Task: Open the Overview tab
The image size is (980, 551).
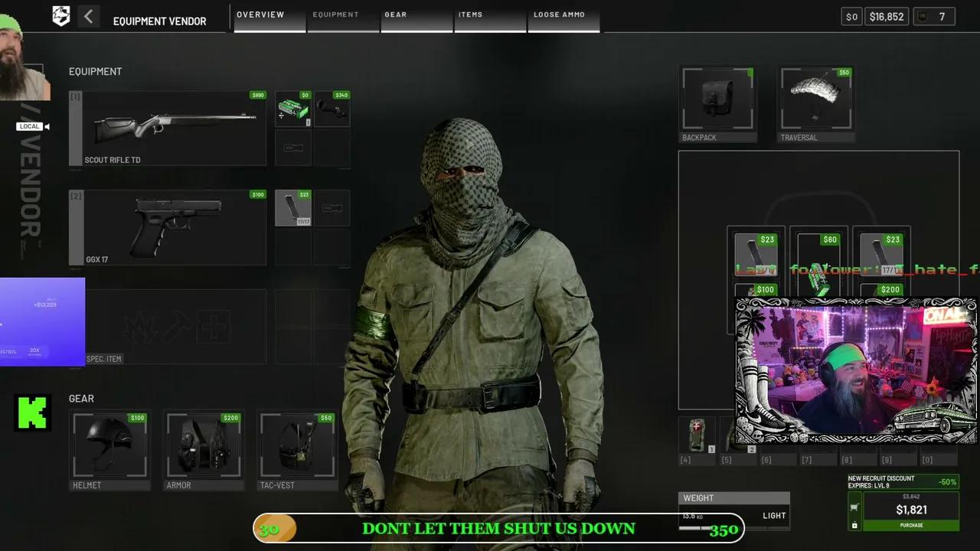Action: [x=269, y=17]
